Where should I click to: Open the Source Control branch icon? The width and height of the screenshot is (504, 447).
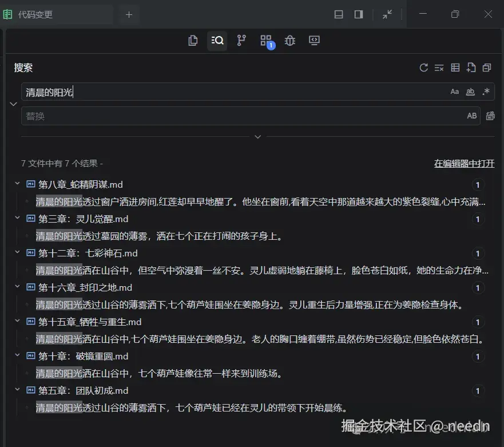click(241, 41)
